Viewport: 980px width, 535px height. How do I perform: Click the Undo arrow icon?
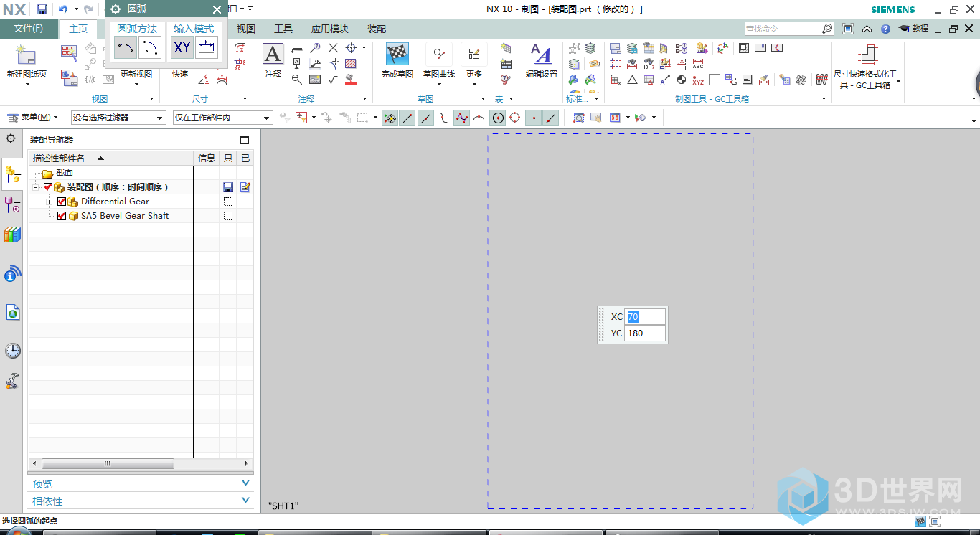click(x=63, y=9)
